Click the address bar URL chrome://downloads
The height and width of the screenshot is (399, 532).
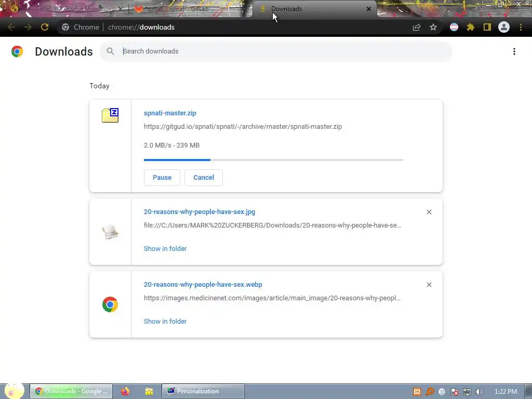click(141, 27)
